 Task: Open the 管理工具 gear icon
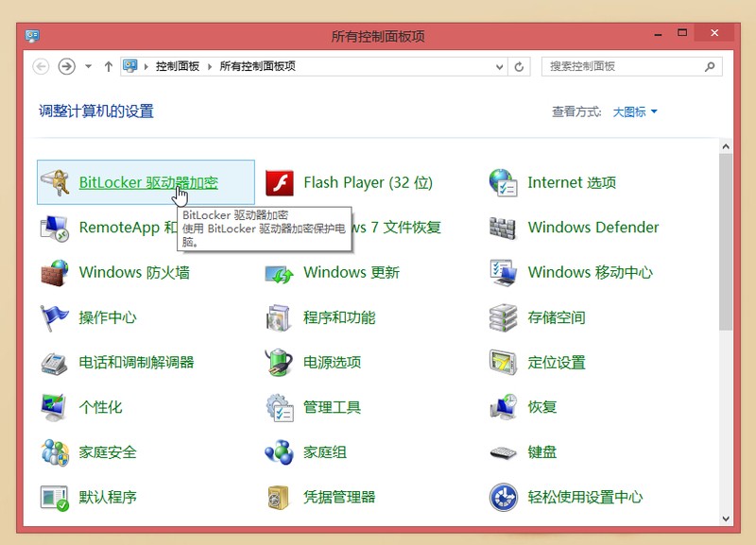[x=280, y=408]
